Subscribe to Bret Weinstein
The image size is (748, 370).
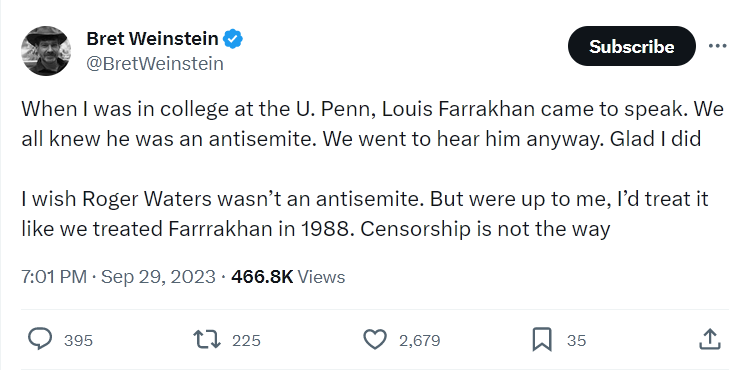tap(632, 46)
